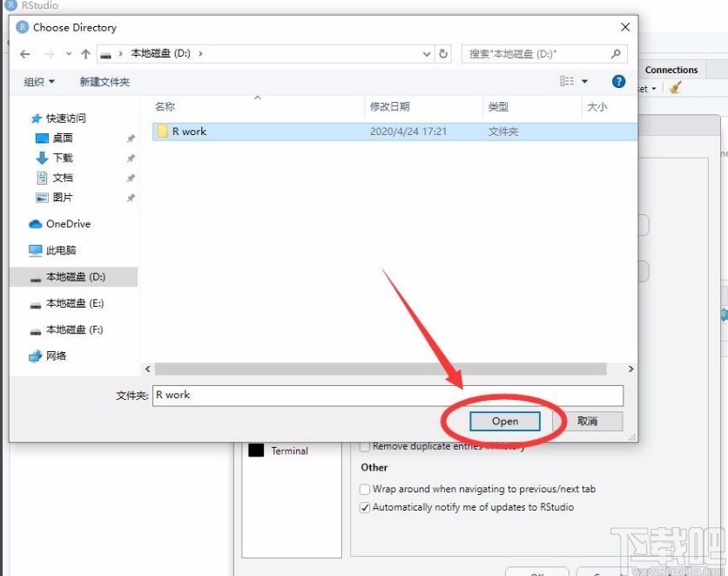Enable the Remove duplicate entries in history checkbox
This screenshot has height=576, width=728.
(363, 445)
